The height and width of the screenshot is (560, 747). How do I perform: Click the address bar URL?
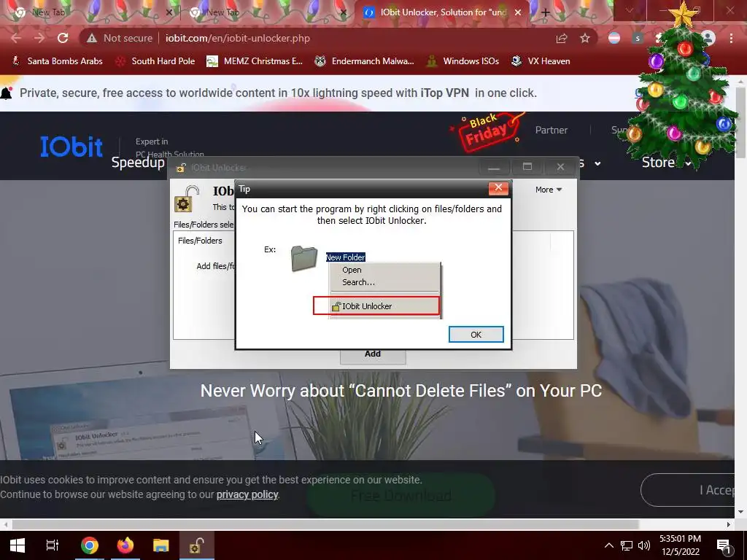pos(238,38)
